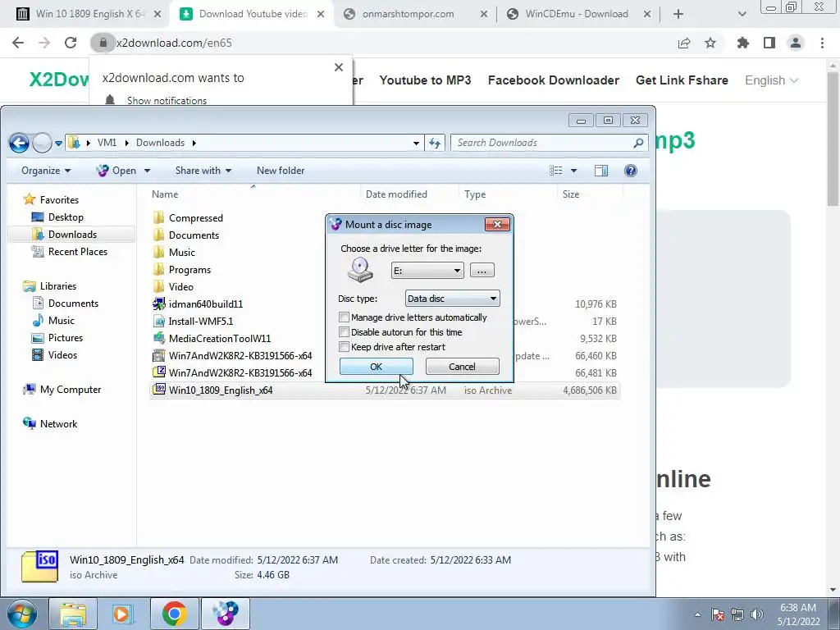Open the Chrome profile avatar icon
The height and width of the screenshot is (630, 840).
tap(796, 43)
